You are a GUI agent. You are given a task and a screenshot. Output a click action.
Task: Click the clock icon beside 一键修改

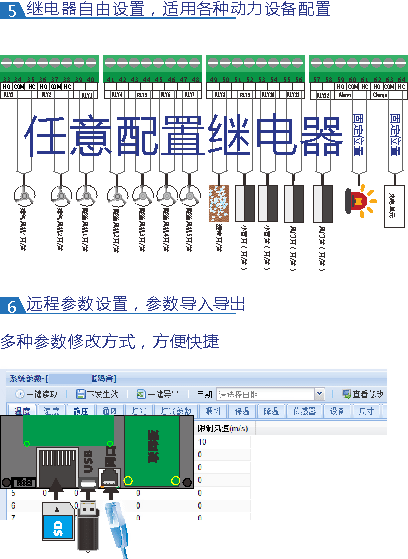pyautogui.click(x=20, y=394)
